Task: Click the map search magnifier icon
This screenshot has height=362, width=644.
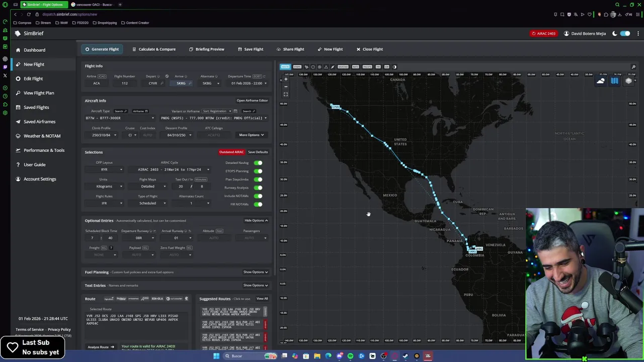Action: click(633, 67)
